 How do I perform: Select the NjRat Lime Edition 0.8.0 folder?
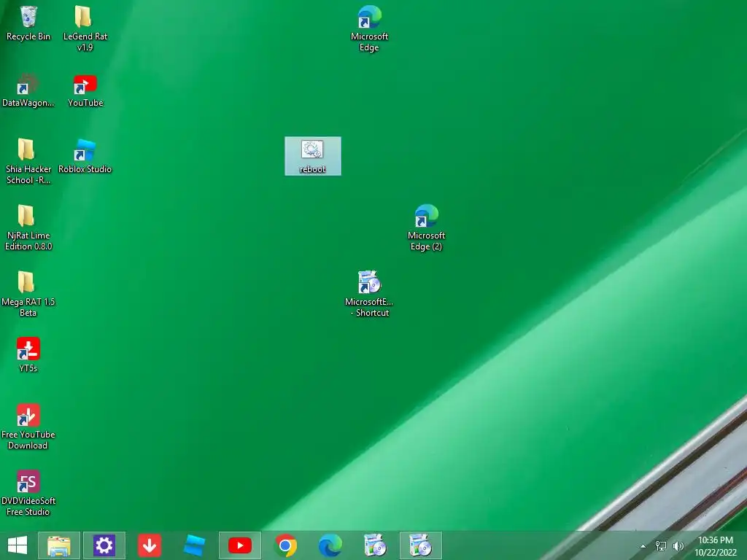tap(28, 227)
